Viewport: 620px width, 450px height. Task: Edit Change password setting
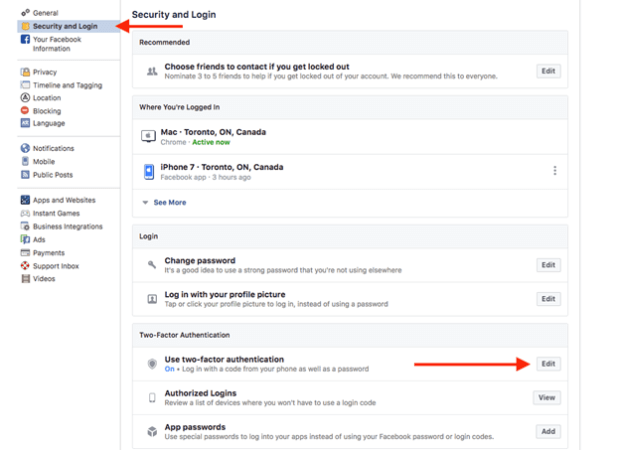547,265
